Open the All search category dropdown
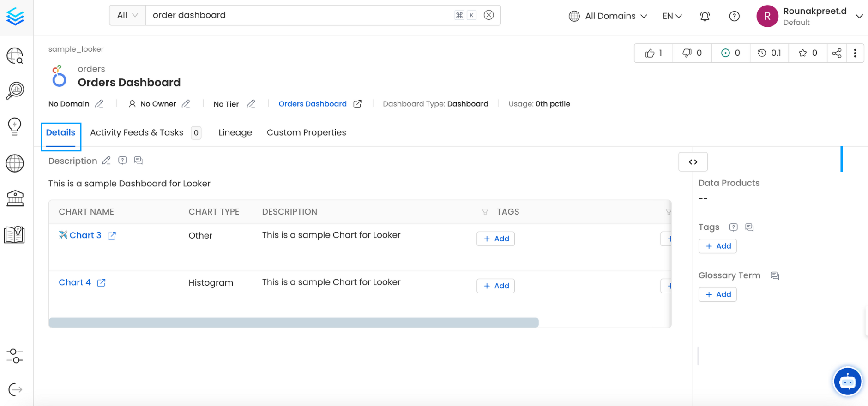This screenshot has height=406, width=868. [x=127, y=15]
